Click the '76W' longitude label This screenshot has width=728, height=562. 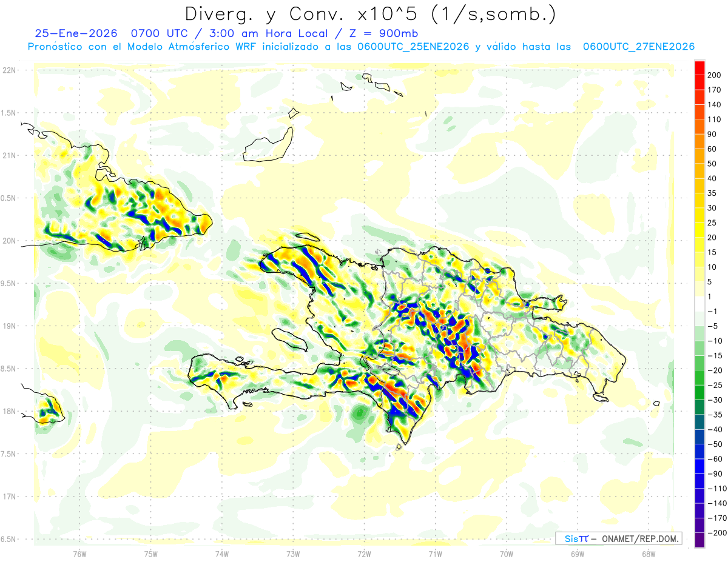pos(79,554)
